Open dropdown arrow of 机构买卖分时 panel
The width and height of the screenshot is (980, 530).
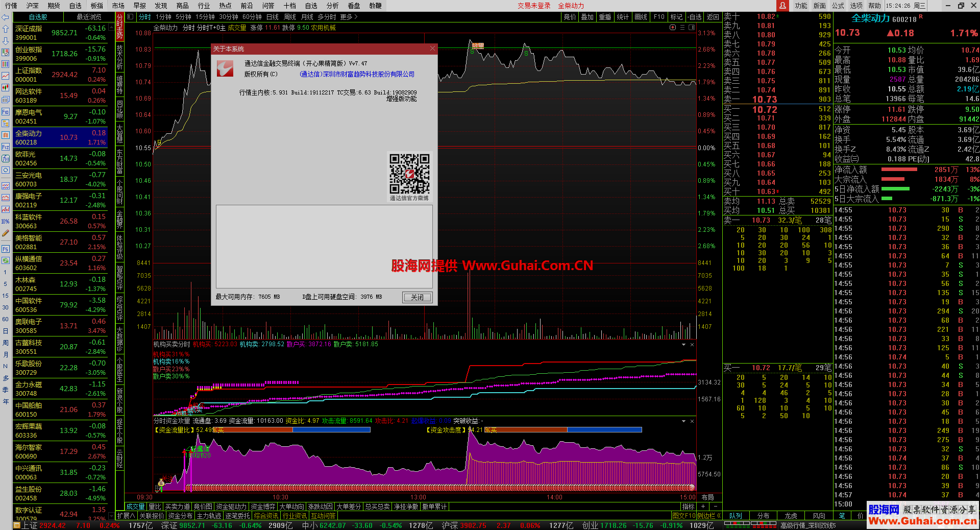(x=683, y=345)
